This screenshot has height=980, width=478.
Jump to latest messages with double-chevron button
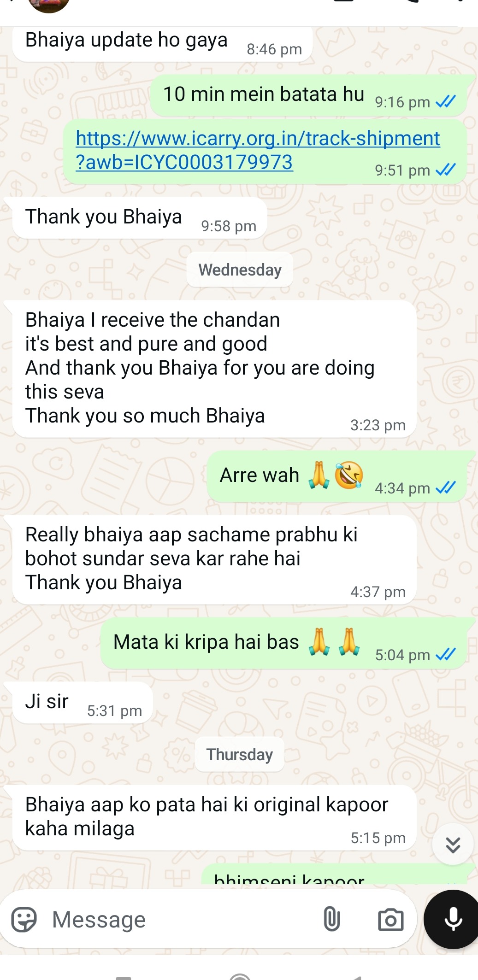tap(453, 844)
